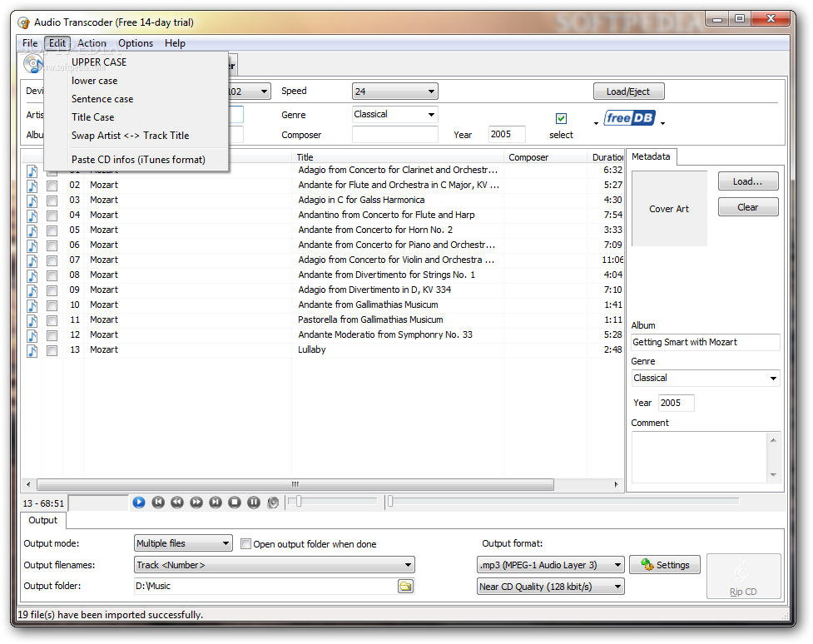This screenshot has width=813, height=644.
Task: Toggle the green select checkbox
Action: coord(561,119)
